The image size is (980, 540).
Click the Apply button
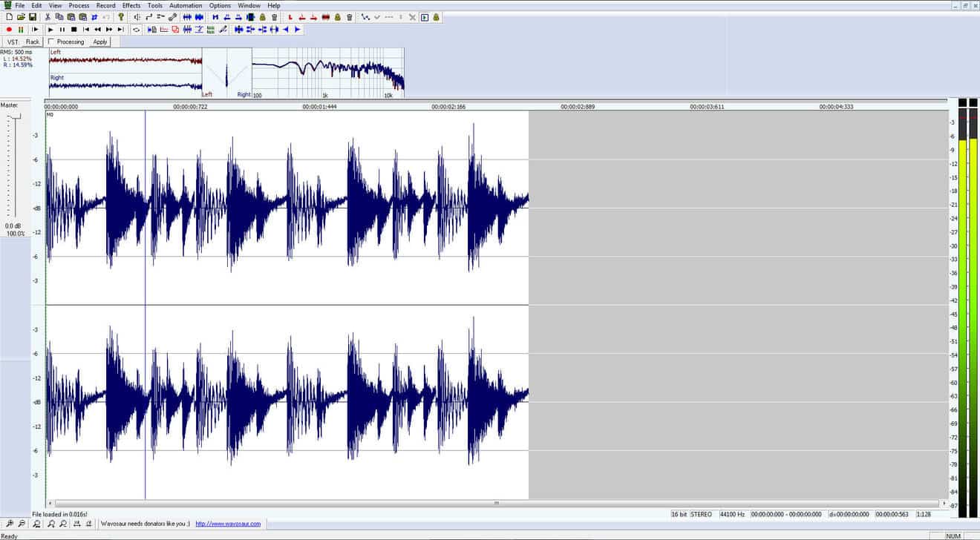tap(100, 42)
